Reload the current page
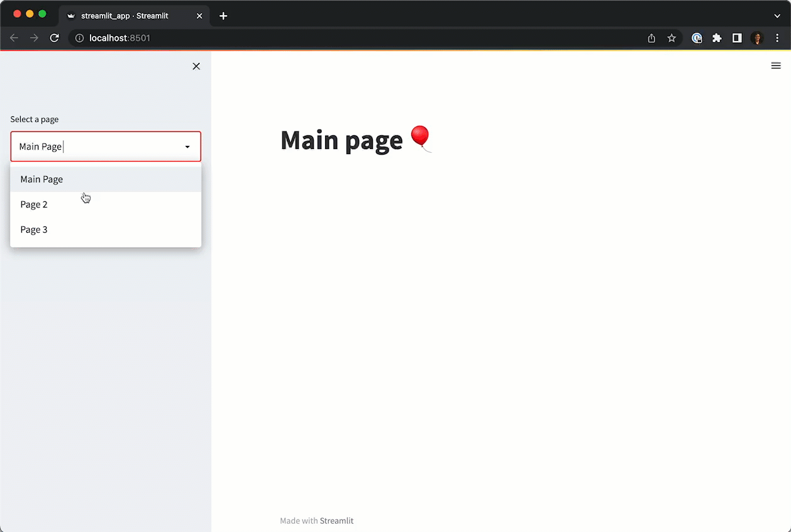Image resolution: width=791 pixels, height=532 pixels. point(55,38)
